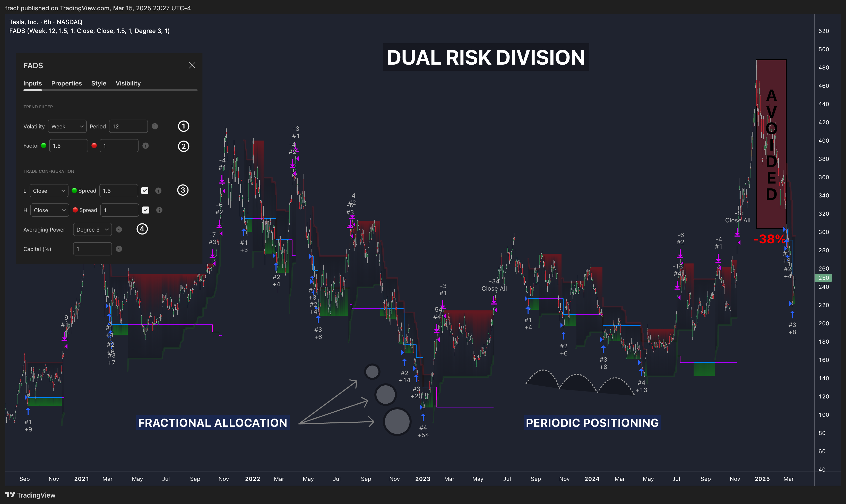Show info icon on L Spread row
846x504 pixels.
pos(158,191)
